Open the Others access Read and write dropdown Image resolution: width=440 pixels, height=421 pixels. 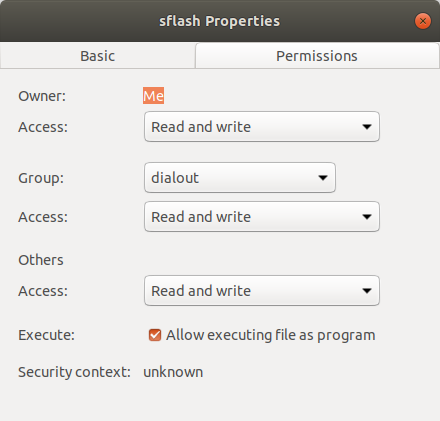[262, 291]
